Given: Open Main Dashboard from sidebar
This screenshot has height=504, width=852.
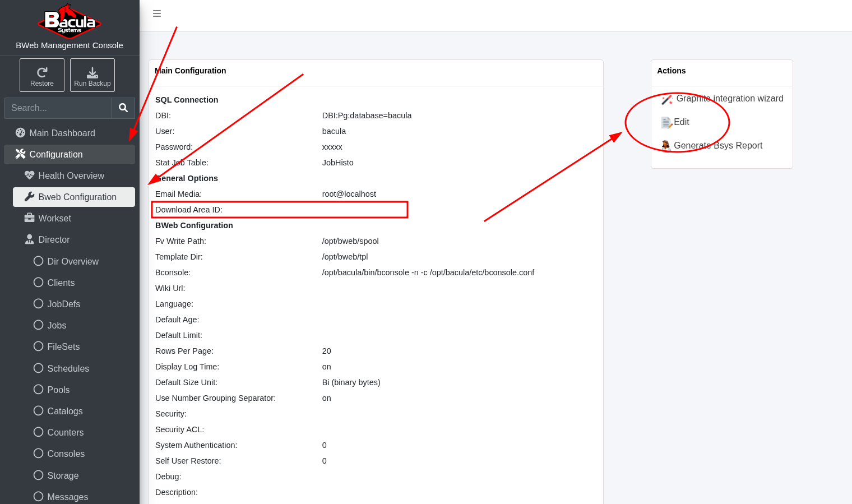Looking at the screenshot, I should (x=62, y=133).
